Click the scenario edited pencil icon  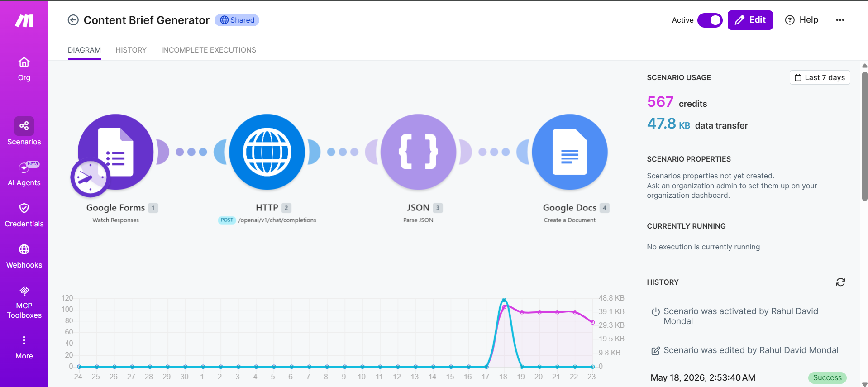(655, 350)
